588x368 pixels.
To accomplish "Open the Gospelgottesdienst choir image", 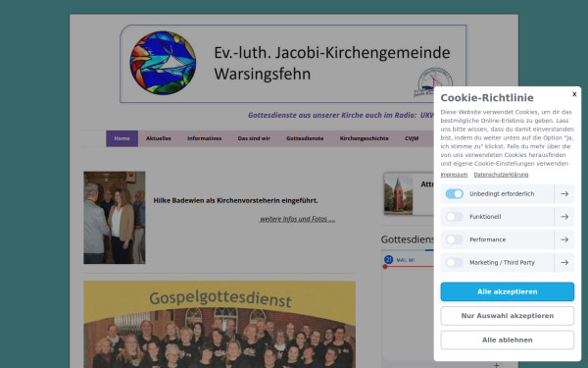I will [x=220, y=325].
